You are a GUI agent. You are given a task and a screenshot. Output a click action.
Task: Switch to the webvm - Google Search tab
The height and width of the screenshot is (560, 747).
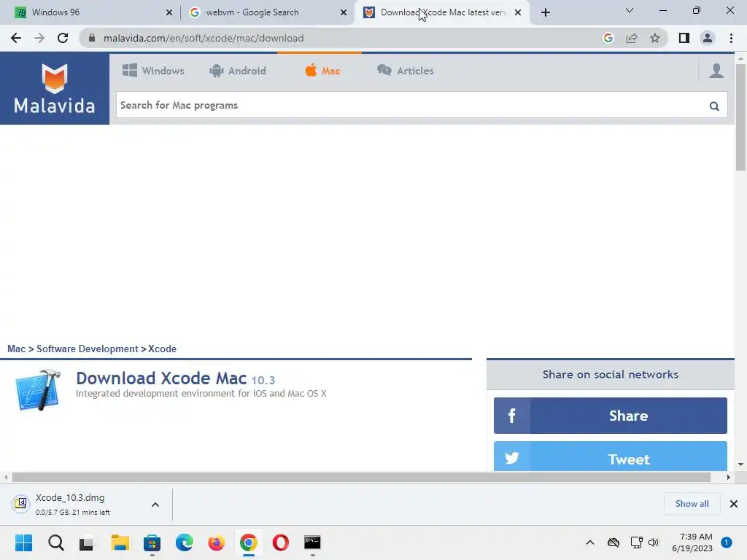point(264,12)
